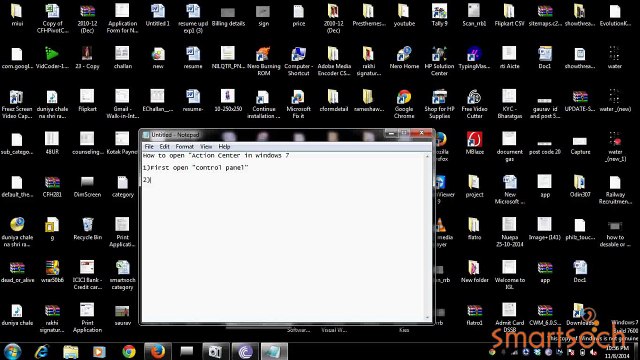Select the Odin307 folder icon
The height and width of the screenshot is (360, 640).
(580, 187)
